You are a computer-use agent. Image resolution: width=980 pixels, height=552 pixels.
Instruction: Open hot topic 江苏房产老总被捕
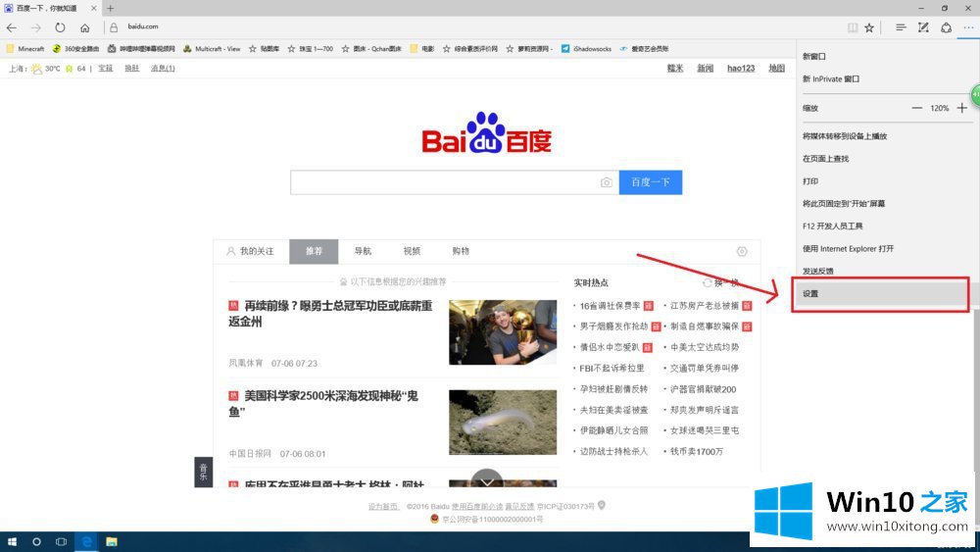pyautogui.click(x=705, y=306)
